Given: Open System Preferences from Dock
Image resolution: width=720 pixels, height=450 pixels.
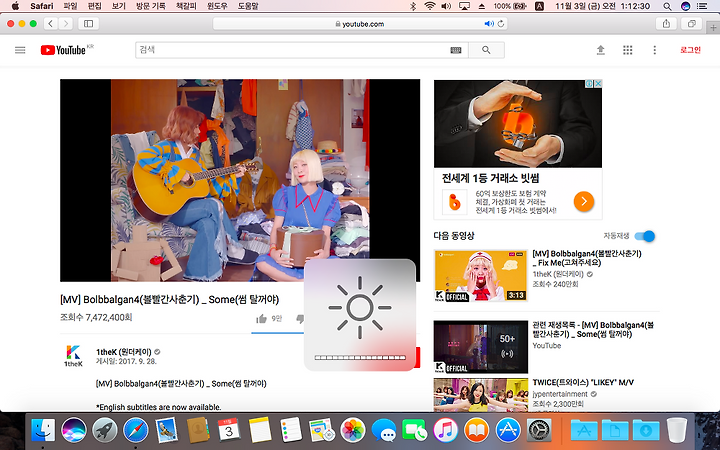Looking at the screenshot, I should tap(539, 430).
